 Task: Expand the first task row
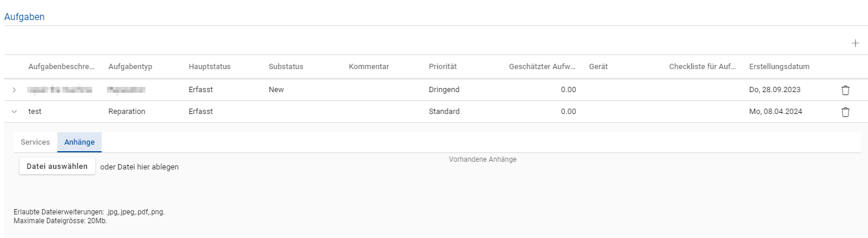tap(14, 90)
